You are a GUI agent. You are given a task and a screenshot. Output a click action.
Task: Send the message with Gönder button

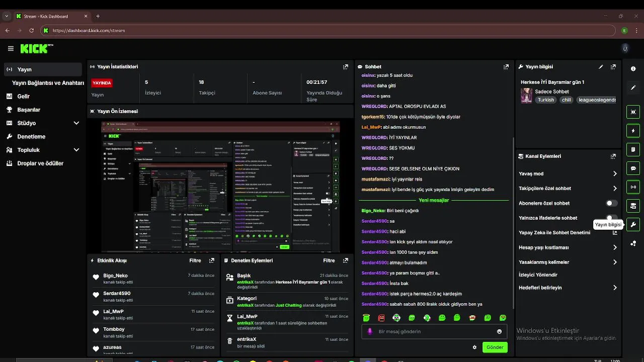[x=495, y=347]
